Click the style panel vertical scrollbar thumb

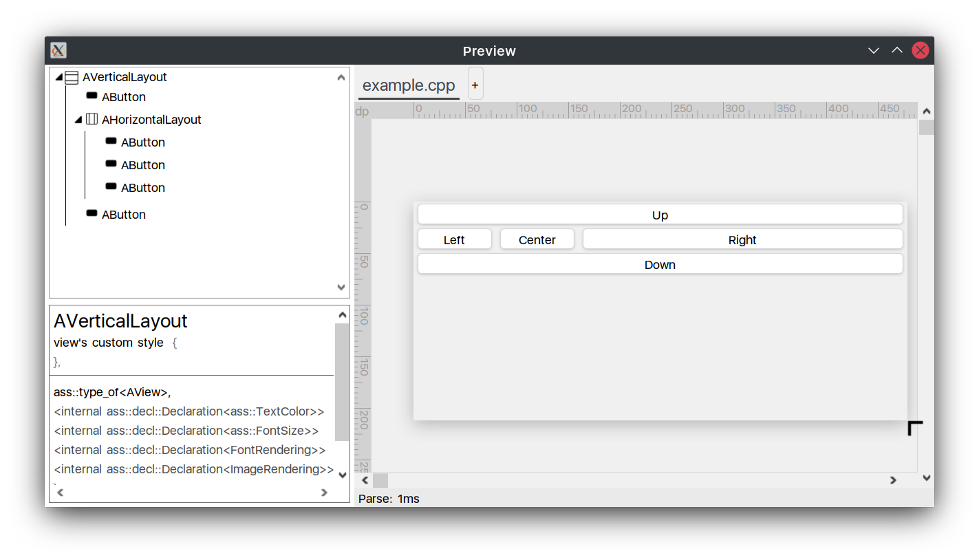pyautogui.click(x=341, y=382)
